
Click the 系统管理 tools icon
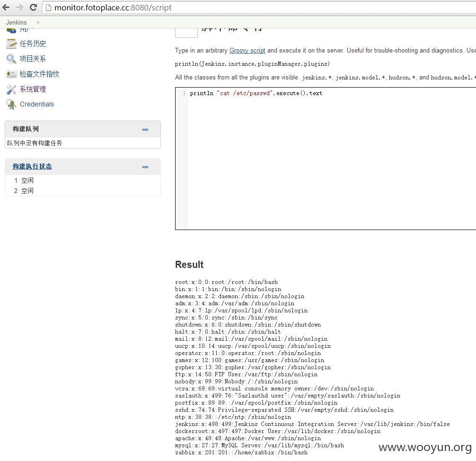point(11,89)
